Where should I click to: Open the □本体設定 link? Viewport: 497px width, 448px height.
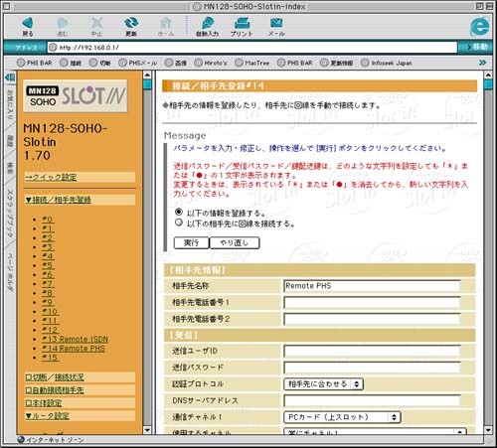[44, 403]
